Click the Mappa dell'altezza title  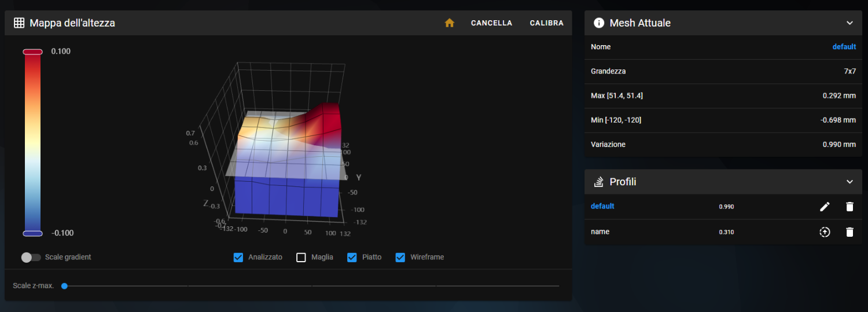pos(72,23)
